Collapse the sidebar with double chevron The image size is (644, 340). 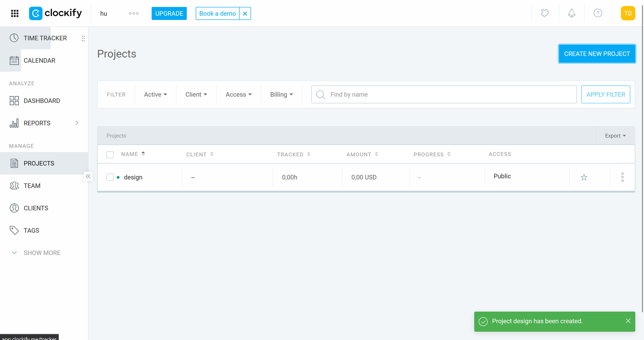tap(88, 176)
